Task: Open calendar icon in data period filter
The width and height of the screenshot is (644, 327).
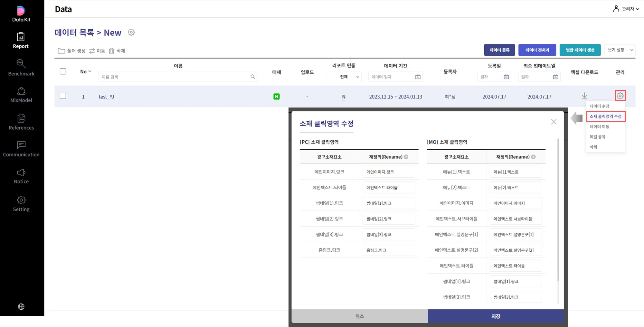Action: 418,77
